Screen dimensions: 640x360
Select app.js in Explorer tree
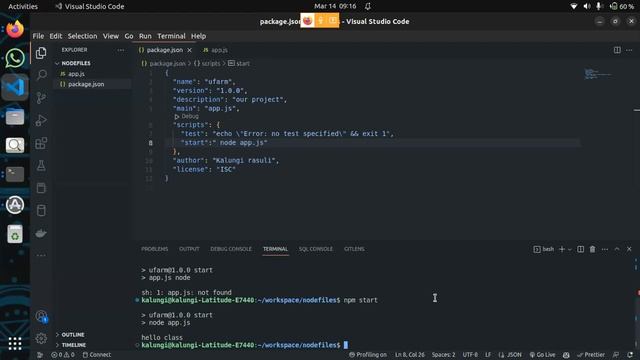pyautogui.click(x=76, y=74)
